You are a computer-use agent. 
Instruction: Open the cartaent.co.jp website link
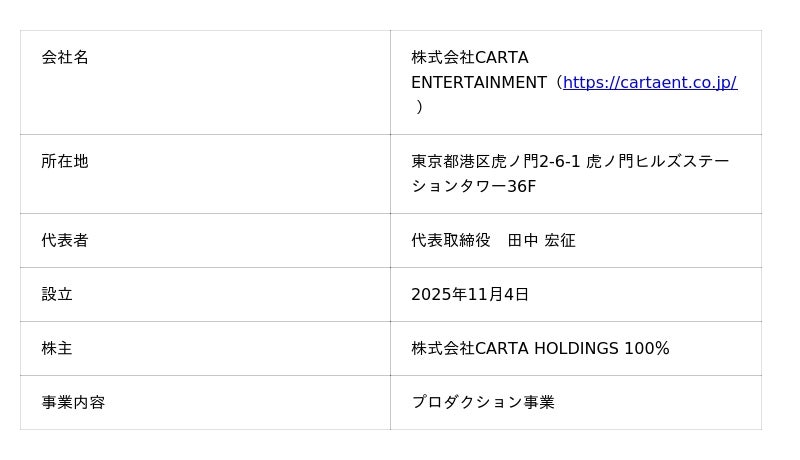point(650,83)
